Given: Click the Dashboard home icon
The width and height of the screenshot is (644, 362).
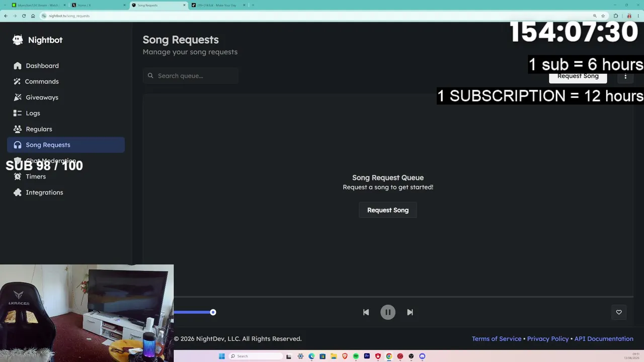Looking at the screenshot, I should (x=18, y=66).
